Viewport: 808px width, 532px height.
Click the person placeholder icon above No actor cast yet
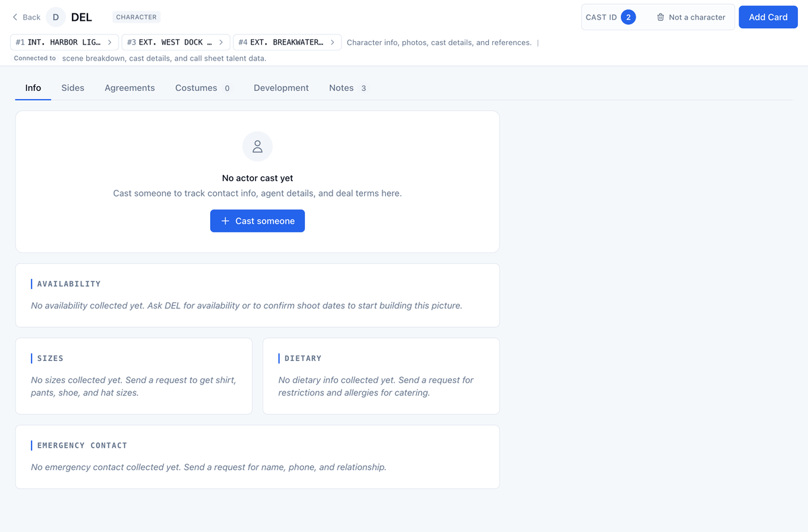257,147
